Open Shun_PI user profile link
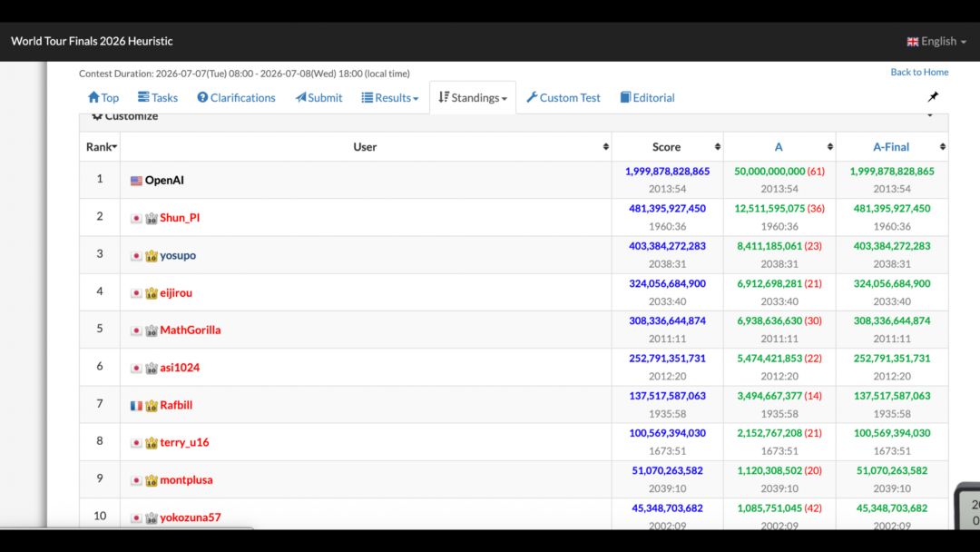 (180, 218)
